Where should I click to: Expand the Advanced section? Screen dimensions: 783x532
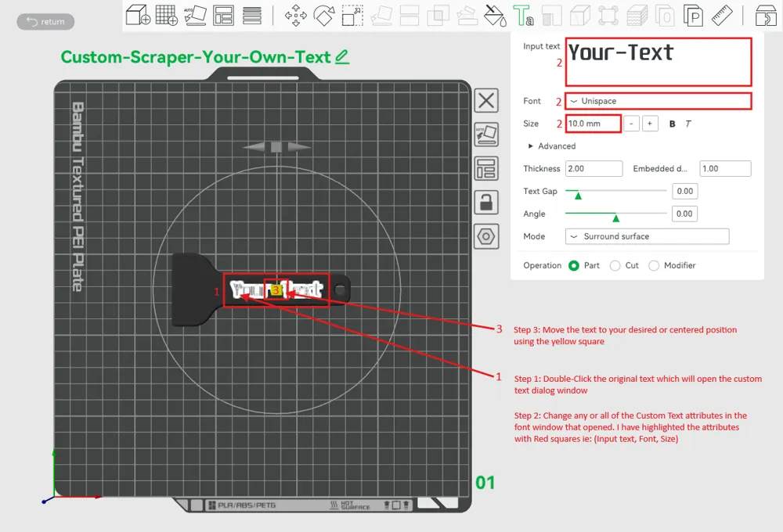point(551,146)
